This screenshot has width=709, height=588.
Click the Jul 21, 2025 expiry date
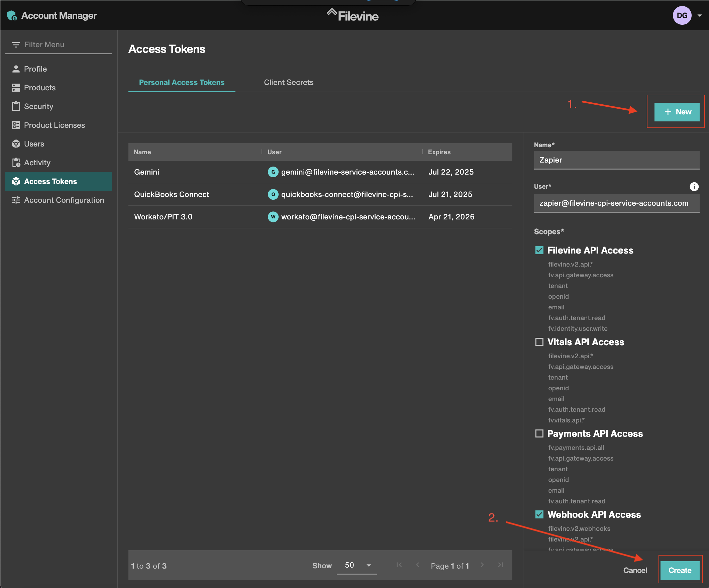click(450, 195)
